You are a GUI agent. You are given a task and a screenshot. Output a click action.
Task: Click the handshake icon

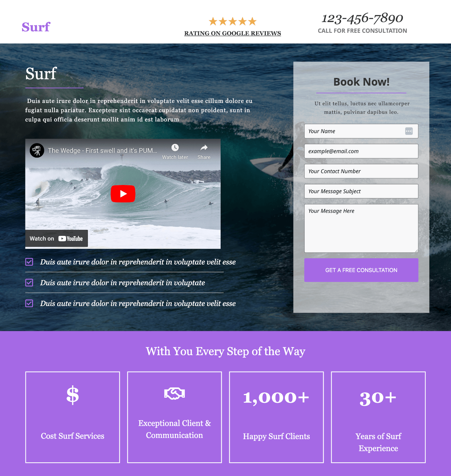(x=175, y=393)
